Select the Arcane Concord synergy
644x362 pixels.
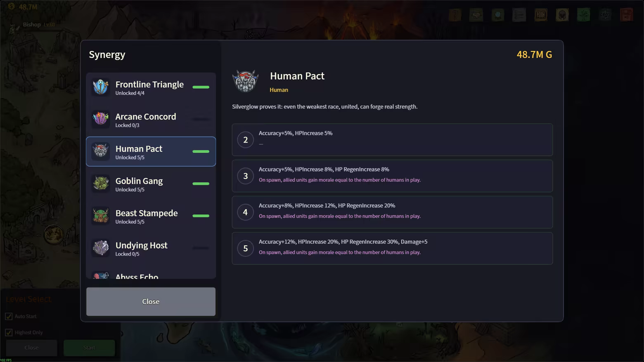(151, 120)
